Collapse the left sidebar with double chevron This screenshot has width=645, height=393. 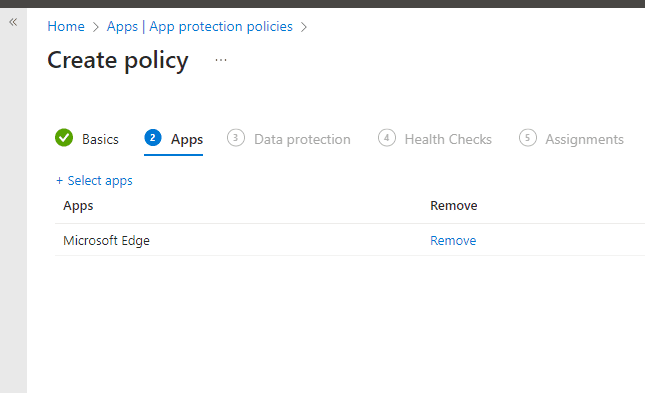(13, 22)
